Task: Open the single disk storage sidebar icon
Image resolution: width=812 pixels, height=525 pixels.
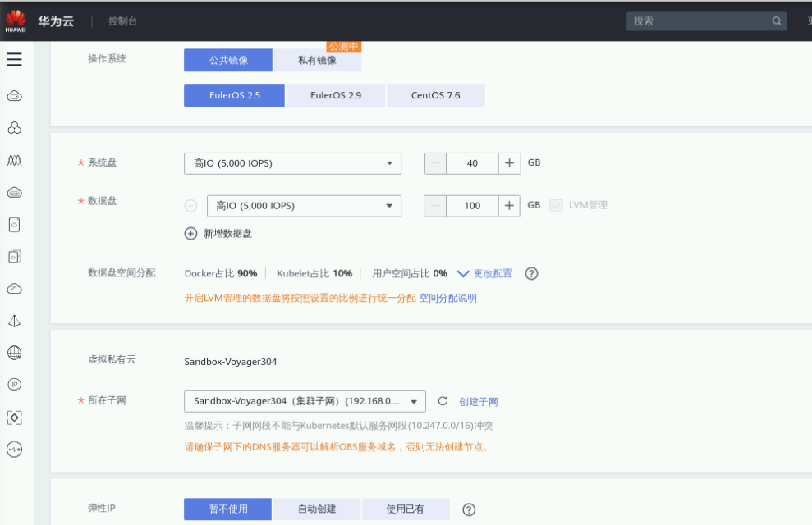Action: click(15, 225)
